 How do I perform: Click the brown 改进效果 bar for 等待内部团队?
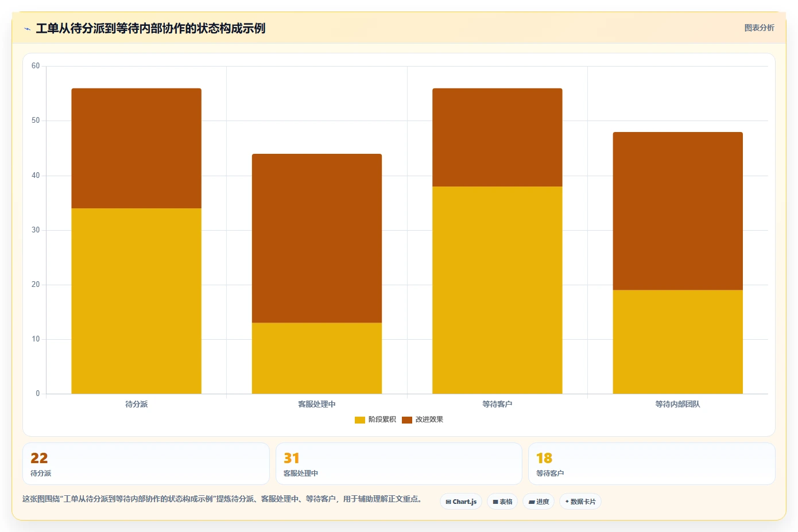(x=678, y=211)
